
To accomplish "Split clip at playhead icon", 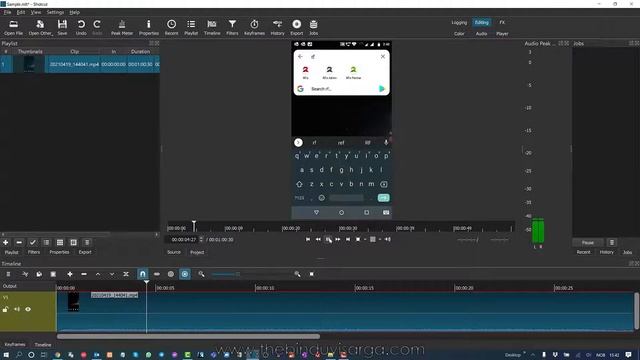I will pos(126,274).
